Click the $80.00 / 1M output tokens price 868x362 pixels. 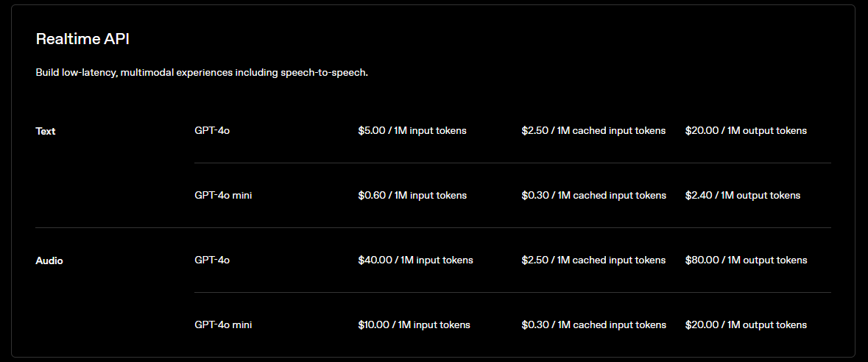pos(747,260)
